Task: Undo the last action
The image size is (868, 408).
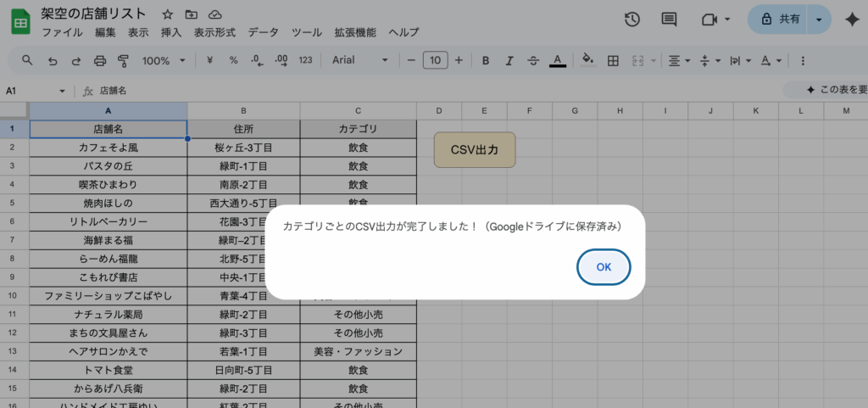Action: 53,61
